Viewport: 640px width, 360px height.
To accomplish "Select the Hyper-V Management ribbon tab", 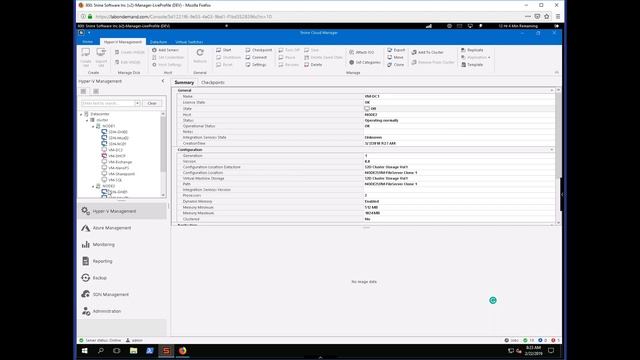I will point(122,42).
